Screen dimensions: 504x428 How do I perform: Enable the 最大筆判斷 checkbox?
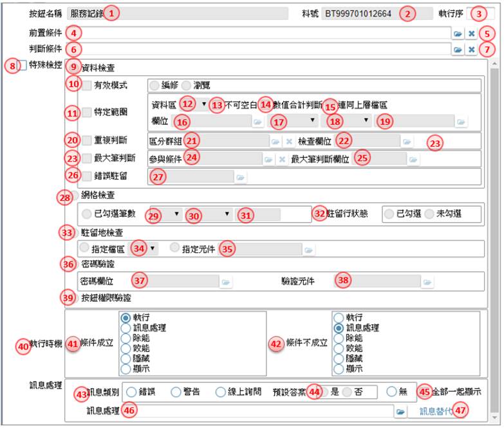click(x=86, y=158)
